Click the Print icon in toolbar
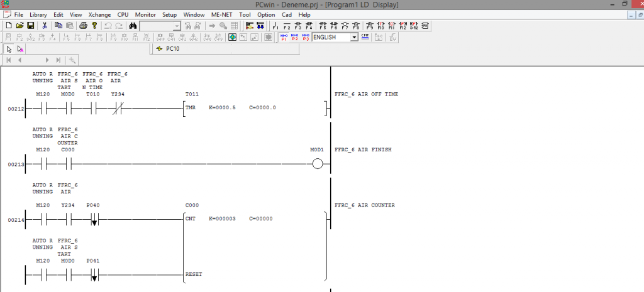The image size is (644, 292). 82,26
